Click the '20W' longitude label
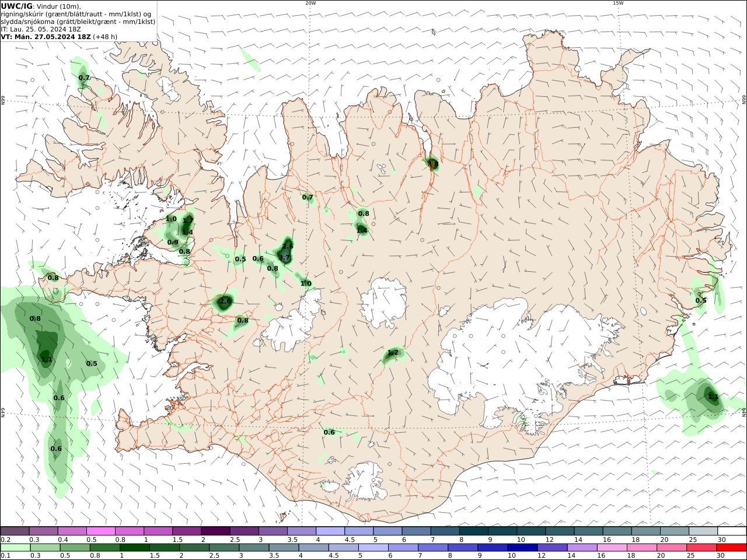The image size is (747, 560). point(310,3)
